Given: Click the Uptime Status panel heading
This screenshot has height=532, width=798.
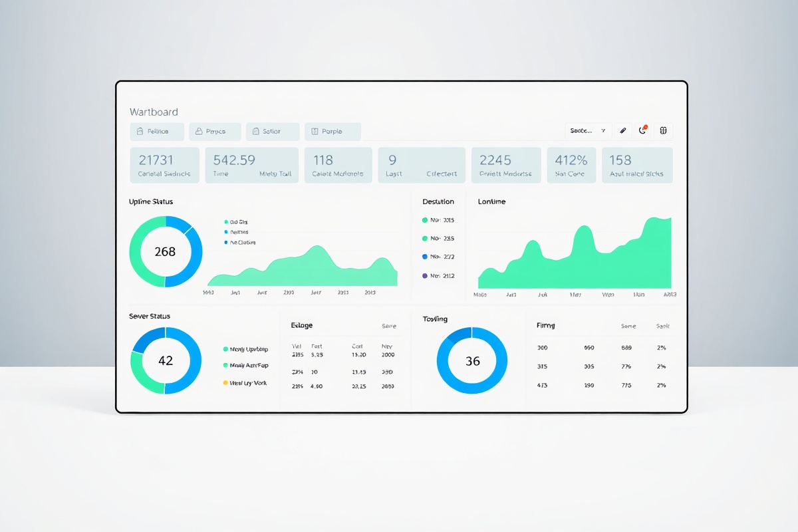Looking at the screenshot, I should (151, 201).
